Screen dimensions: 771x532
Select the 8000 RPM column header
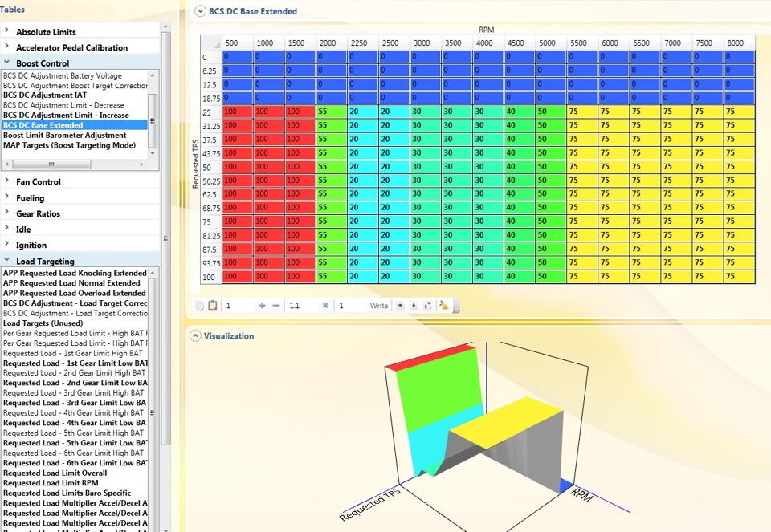pos(739,43)
